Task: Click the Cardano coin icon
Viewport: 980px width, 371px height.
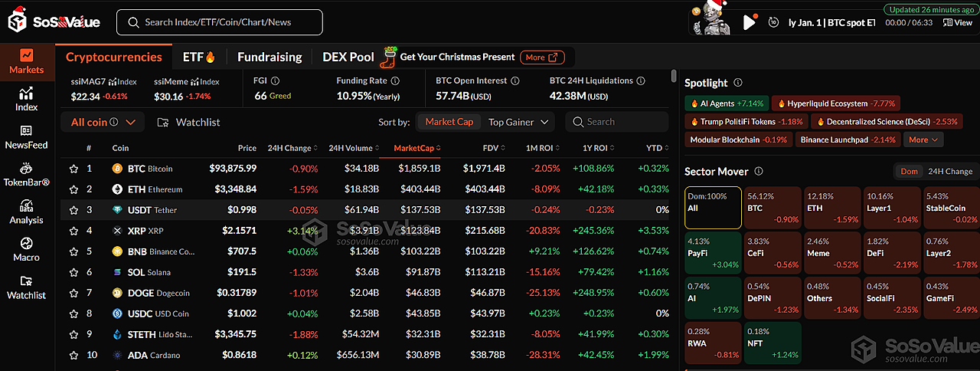Action: pos(118,355)
